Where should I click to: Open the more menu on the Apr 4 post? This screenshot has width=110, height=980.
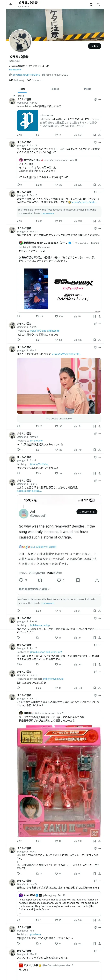click(x=100, y=457)
